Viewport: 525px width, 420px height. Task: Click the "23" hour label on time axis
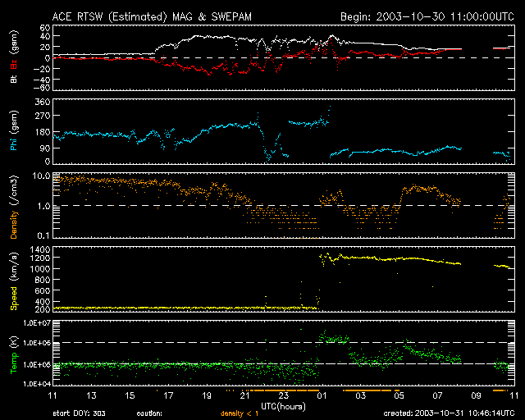point(284,395)
